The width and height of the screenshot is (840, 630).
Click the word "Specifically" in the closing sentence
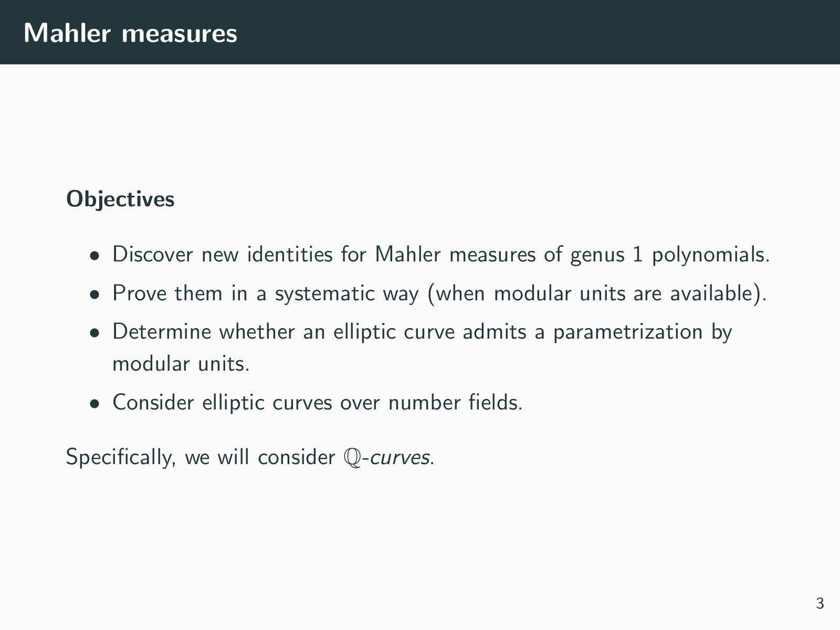pyautogui.click(x=120, y=457)
